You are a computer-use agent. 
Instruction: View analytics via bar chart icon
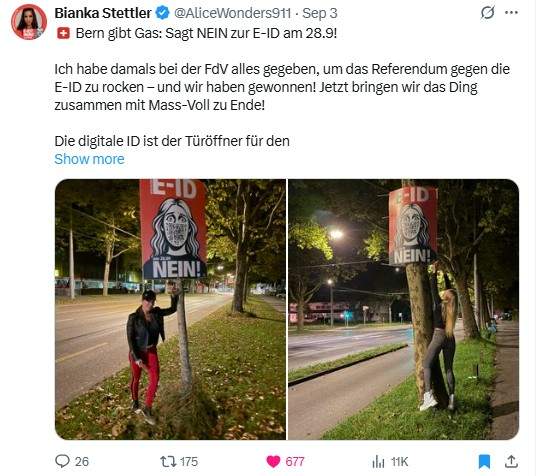coord(378,462)
